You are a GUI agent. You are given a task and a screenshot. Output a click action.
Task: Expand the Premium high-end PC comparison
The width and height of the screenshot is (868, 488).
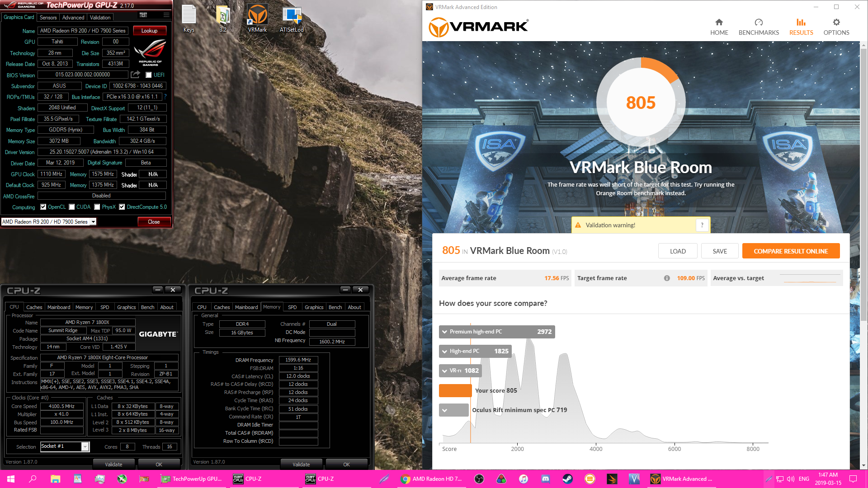(x=445, y=332)
